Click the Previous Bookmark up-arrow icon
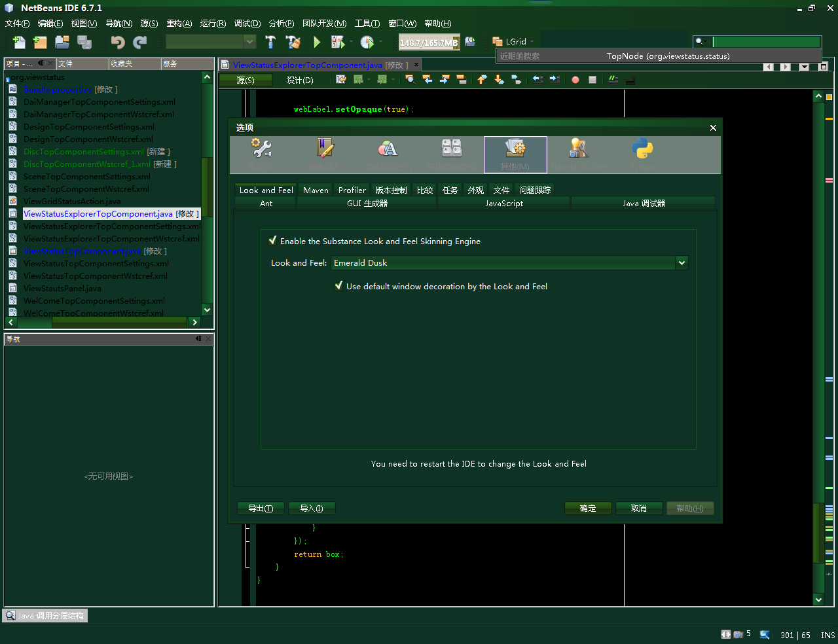Image resolution: width=838 pixels, height=644 pixels. coord(482,80)
